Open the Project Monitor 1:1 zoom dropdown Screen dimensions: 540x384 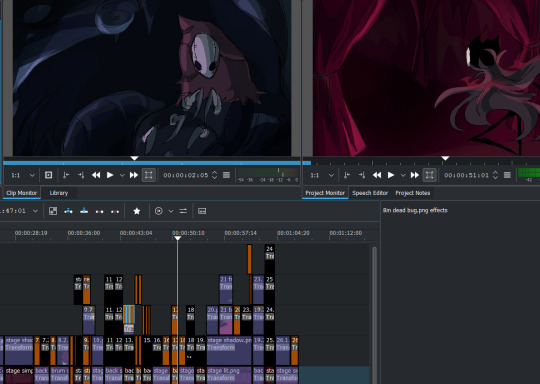pyautogui.click(x=322, y=175)
